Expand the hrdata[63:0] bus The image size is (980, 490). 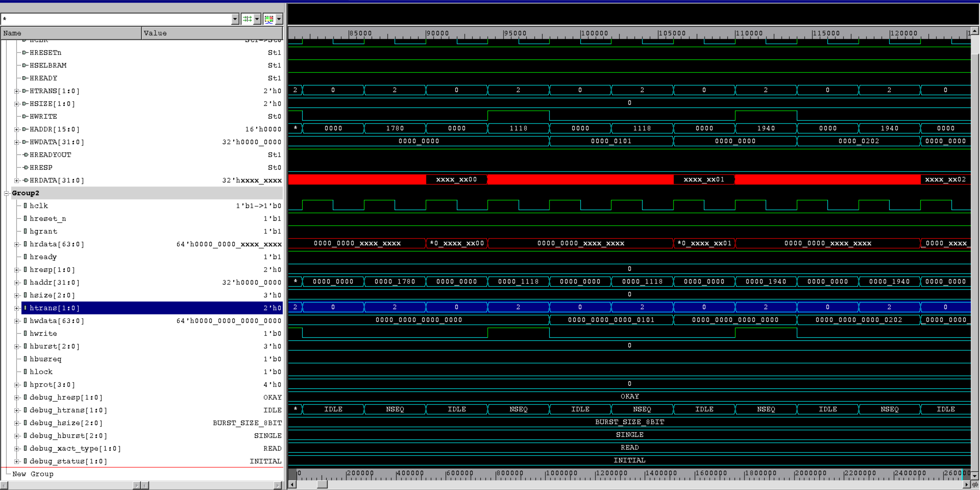click(x=16, y=244)
